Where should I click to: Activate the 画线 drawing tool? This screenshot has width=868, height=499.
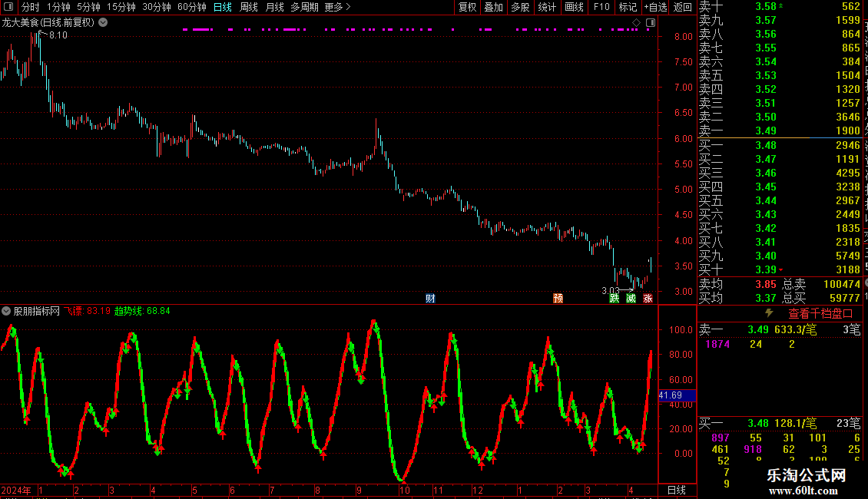pos(574,7)
